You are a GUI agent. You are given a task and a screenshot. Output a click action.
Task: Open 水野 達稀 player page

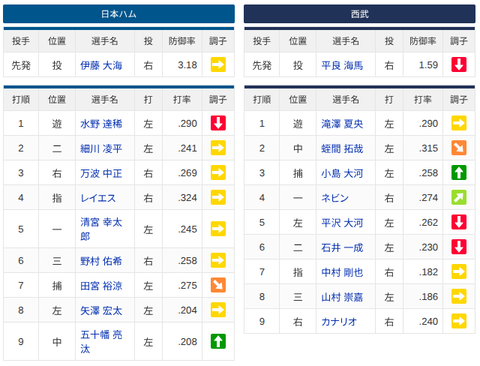(x=101, y=124)
